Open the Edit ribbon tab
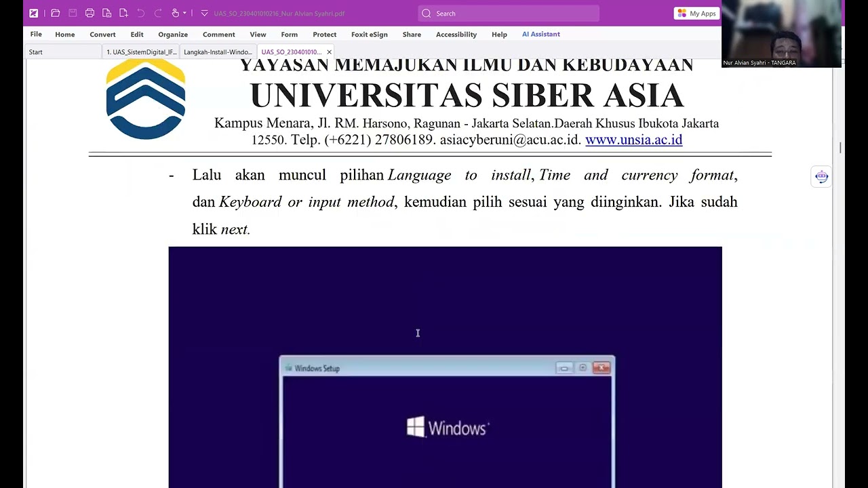868x488 pixels. 137,34
